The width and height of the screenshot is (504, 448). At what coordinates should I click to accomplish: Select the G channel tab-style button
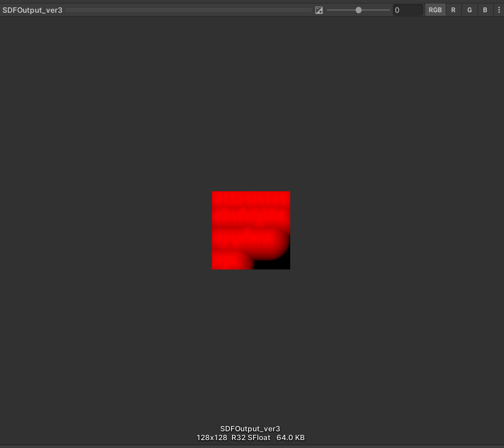click(469, 10)
